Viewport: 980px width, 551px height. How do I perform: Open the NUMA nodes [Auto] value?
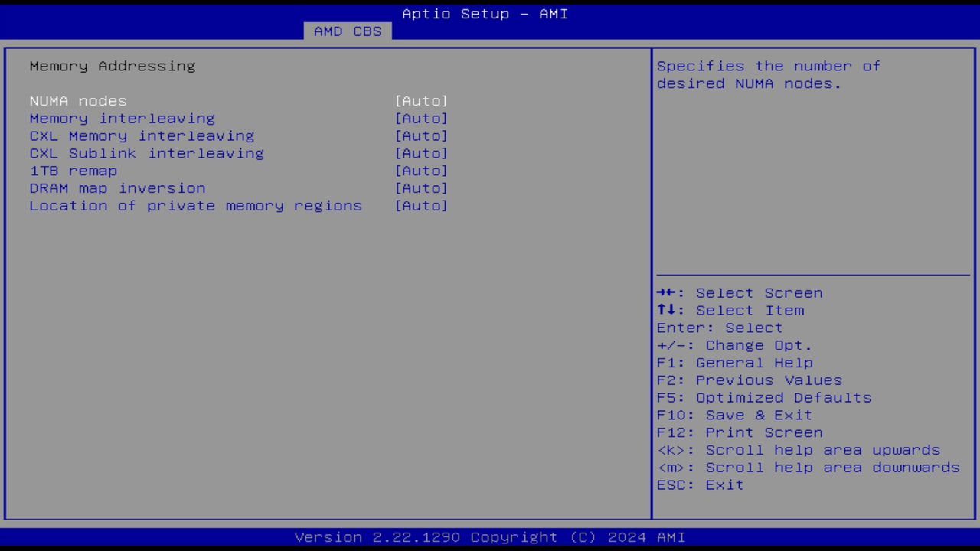[421, 101]
